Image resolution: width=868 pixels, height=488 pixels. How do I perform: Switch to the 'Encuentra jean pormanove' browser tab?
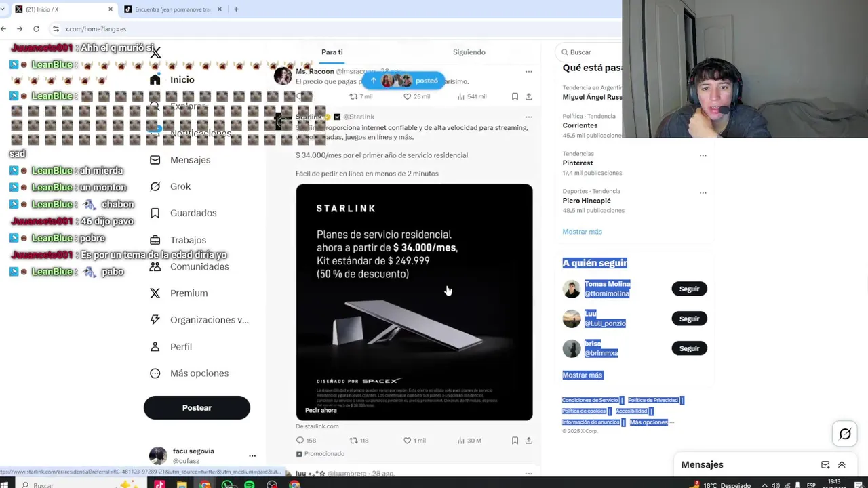(x=173, y=9)
